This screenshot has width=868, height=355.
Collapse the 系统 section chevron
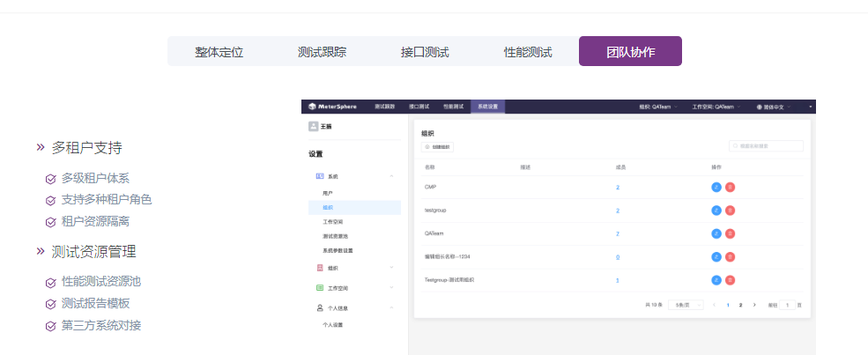391,176
